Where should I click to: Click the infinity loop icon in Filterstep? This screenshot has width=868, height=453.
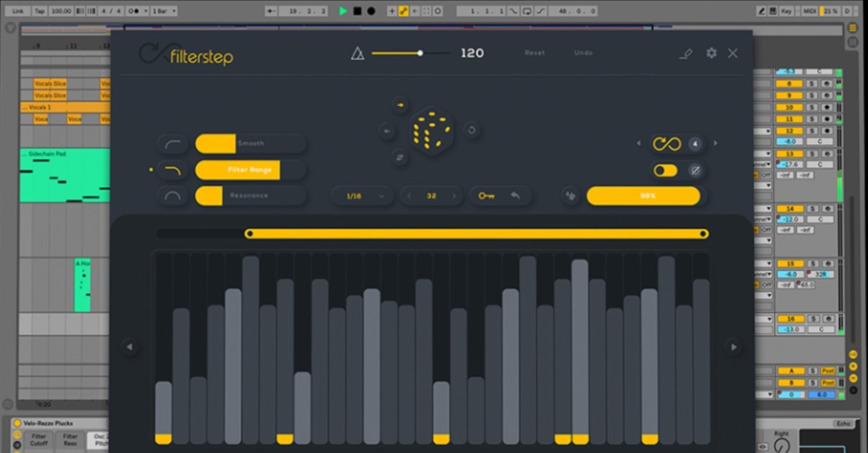[667, 143]
